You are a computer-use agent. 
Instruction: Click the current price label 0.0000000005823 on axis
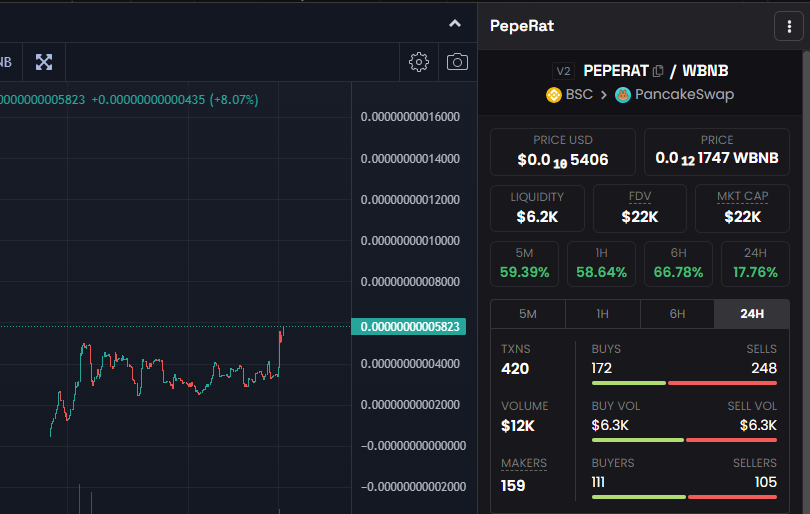(x=409, y=326)
